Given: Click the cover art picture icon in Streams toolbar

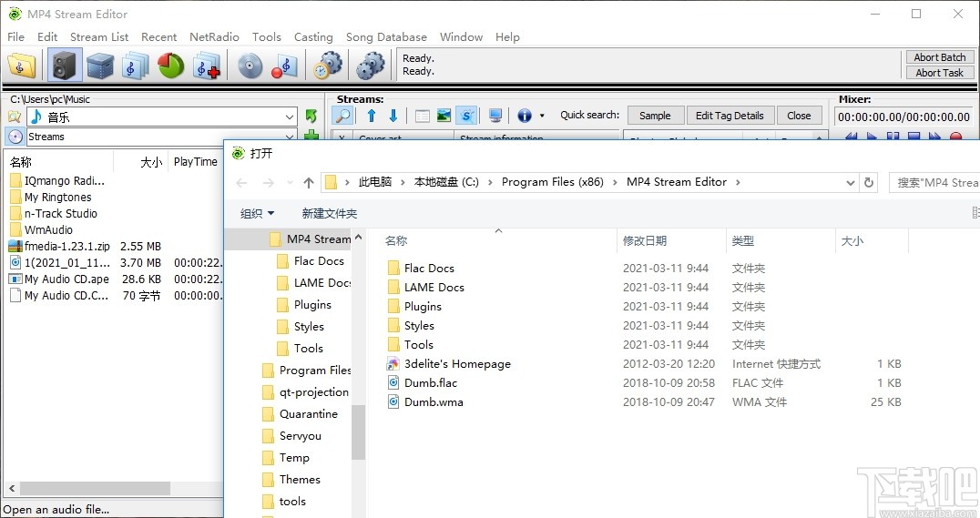Looking at the screenshot, I should click(x=444, y=116).
